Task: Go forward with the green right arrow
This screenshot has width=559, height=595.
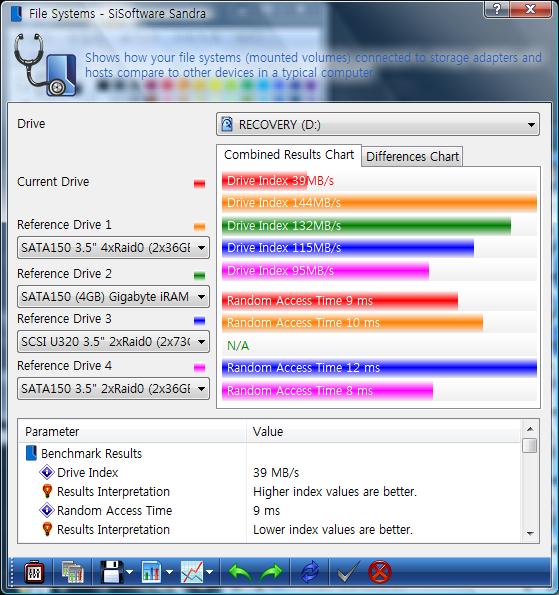Action: pyautogui.click(x=271, y=572)
